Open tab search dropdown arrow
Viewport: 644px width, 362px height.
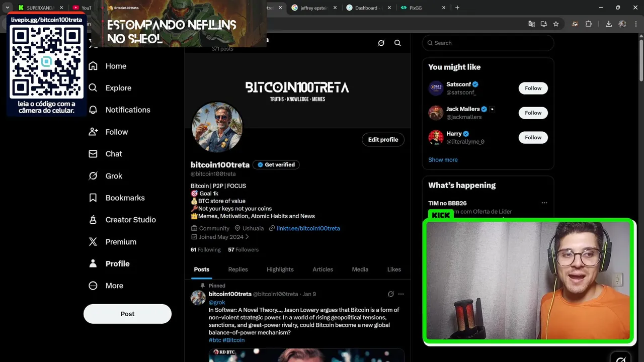(8, 8)
